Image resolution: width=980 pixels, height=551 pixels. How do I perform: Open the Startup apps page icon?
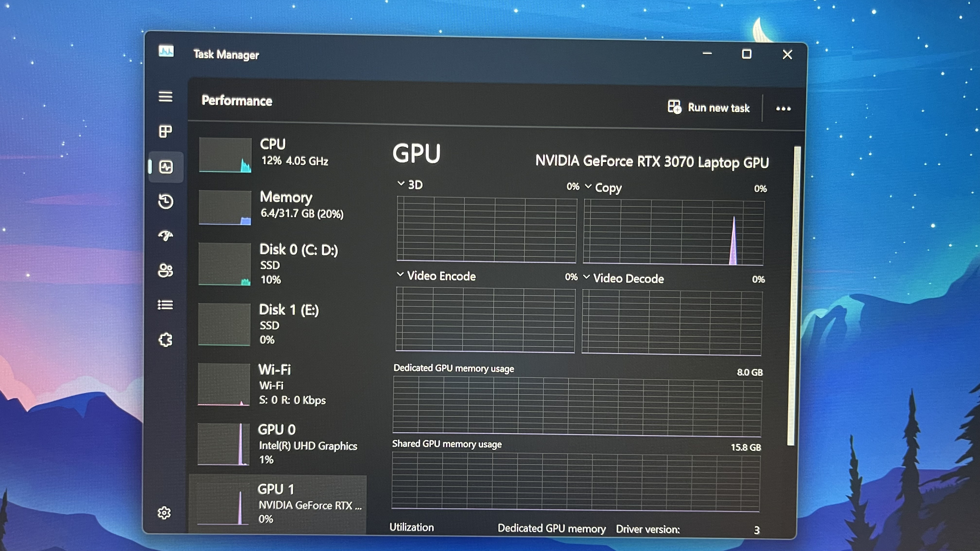pos(166,236)
